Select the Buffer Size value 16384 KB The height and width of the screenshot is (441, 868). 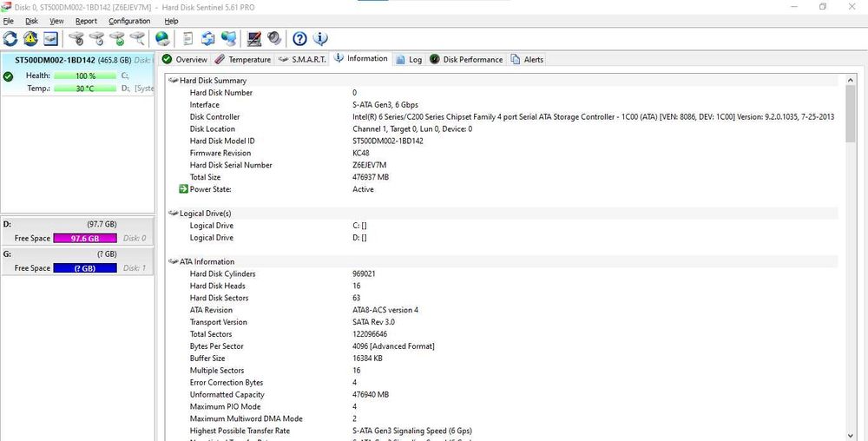tap(367, 359)
